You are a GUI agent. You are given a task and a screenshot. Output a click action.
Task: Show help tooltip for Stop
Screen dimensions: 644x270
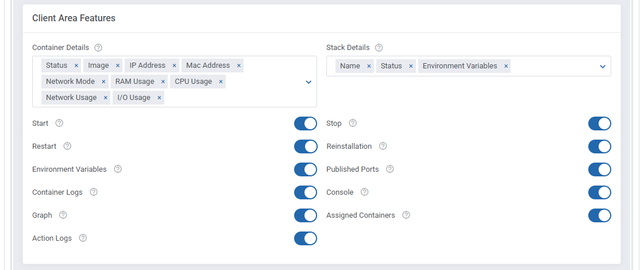(352, 124)
